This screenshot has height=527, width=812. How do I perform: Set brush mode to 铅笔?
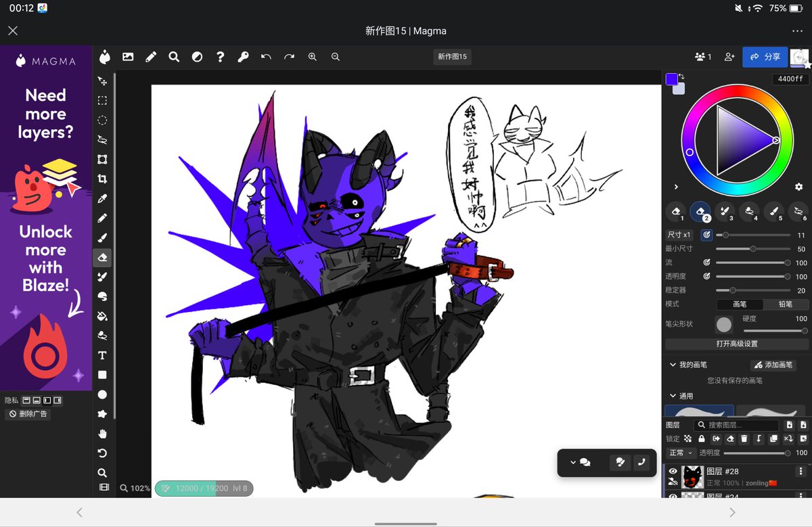tap(785, 304)
